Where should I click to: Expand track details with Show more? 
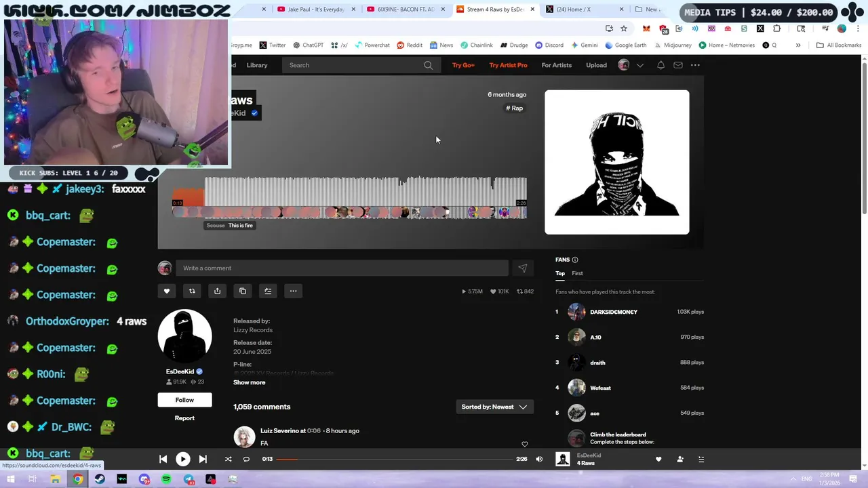tap(250, 382)
